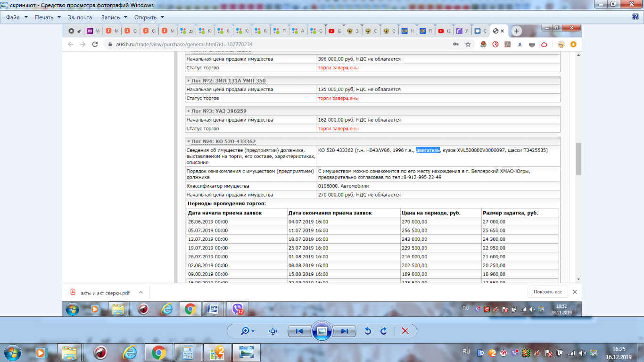Viewport: 644px width, 362px height.
Task: Go to the previous photo
Action: tap(299, 331)
